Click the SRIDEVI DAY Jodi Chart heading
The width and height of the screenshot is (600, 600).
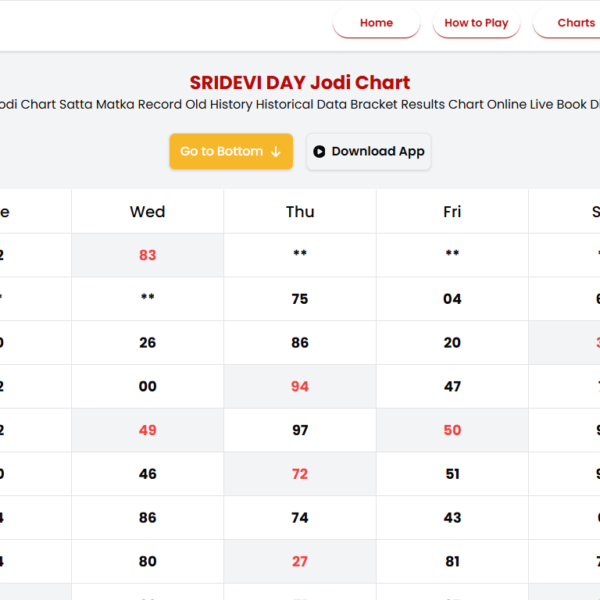pyautogui.click(x=300, y=83)
